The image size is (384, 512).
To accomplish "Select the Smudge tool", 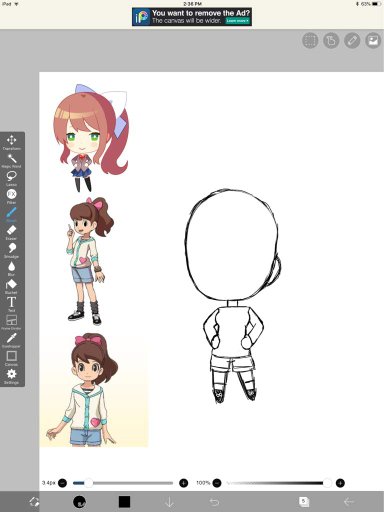I will click(x=12, y=250).
